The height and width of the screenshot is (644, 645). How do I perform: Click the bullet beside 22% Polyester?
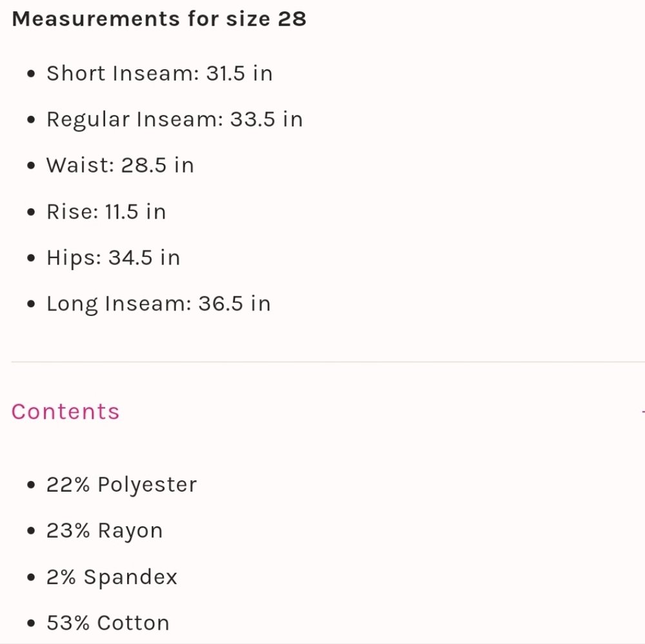point(31,485)
